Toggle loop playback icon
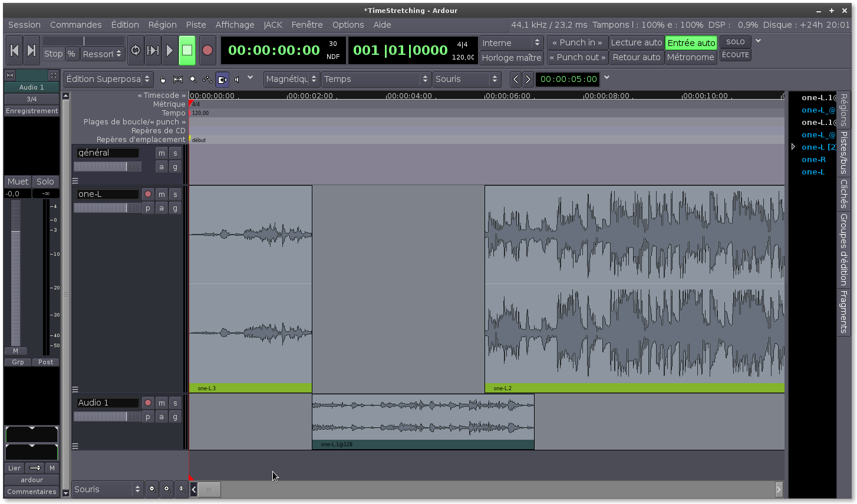The height and width of the screenshot is (504, 857). point(136,51)
